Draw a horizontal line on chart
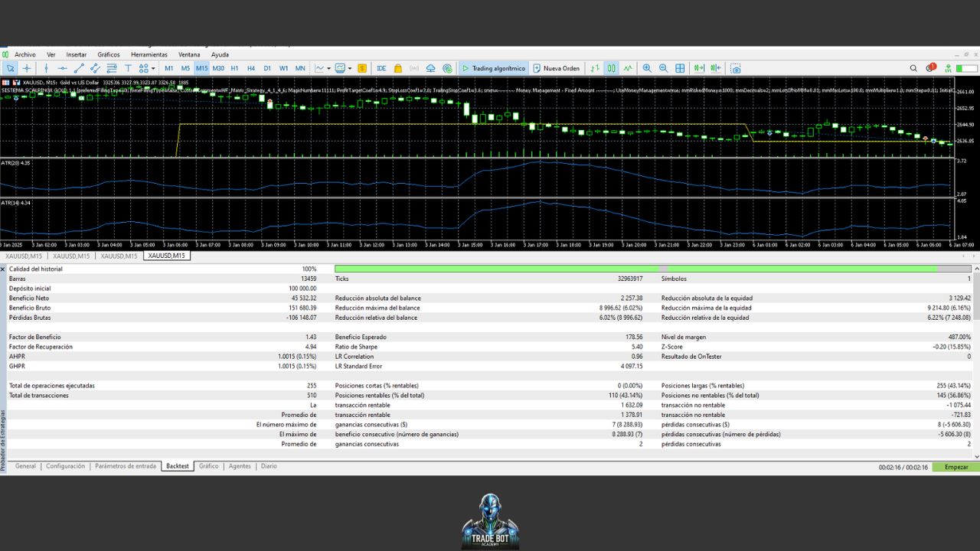The width and height of the screenshot is (980, 551). click(63, 68)
